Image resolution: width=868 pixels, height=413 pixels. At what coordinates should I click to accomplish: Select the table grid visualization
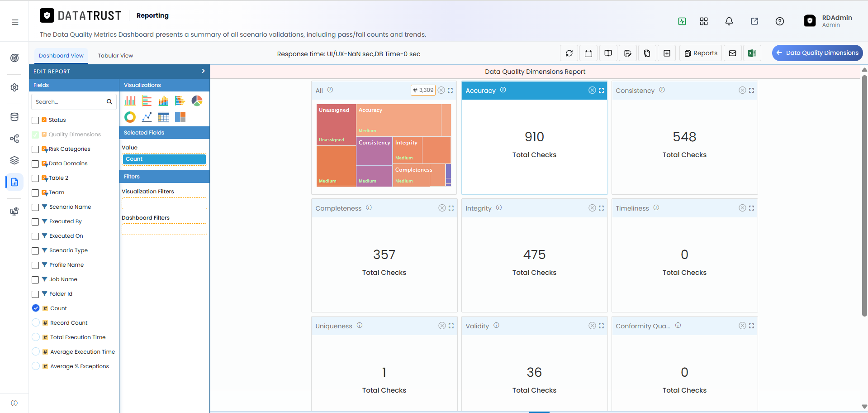coord(163,117)
